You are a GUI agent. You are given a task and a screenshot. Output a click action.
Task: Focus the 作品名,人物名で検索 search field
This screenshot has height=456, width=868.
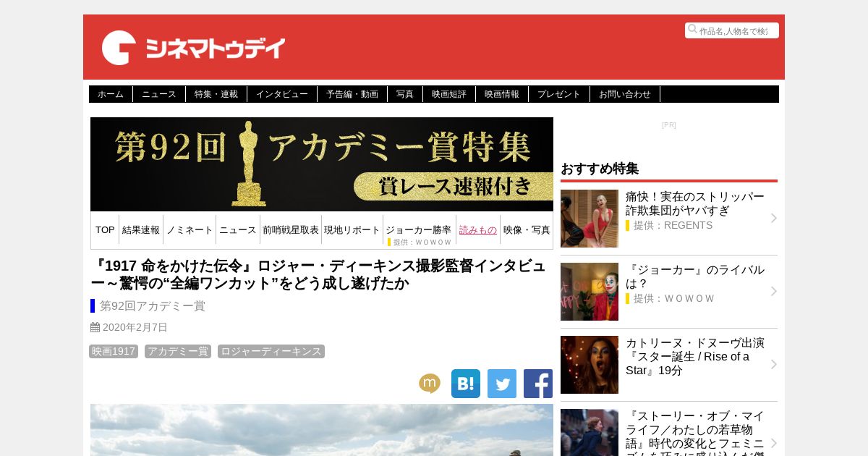(x=732, y=30)
